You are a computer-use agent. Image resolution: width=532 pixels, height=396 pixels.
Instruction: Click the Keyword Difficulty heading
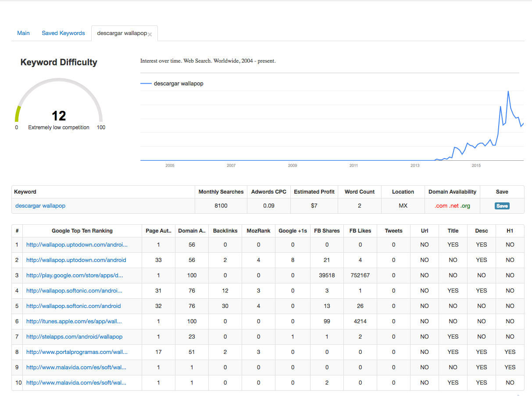click(x=59, y=62)
